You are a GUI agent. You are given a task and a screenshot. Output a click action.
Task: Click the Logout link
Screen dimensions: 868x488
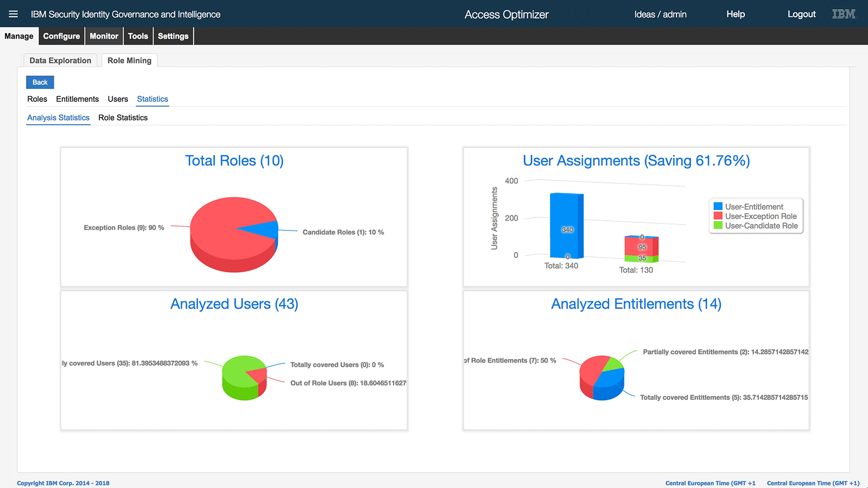[x=802, y=14]
